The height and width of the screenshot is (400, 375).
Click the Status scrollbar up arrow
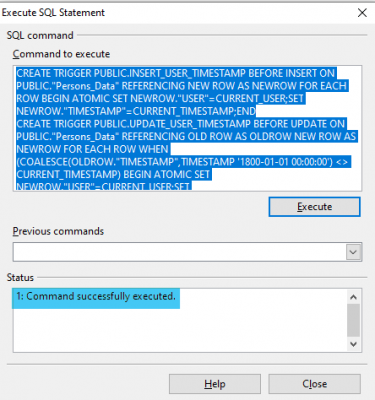[353, 297]
